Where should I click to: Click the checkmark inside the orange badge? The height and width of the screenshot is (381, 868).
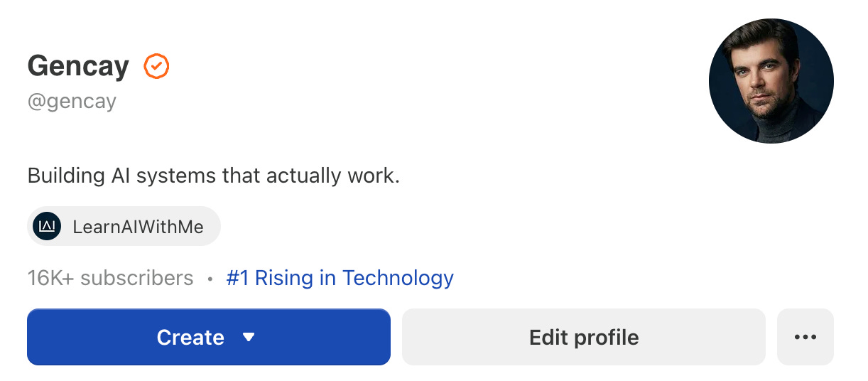tap(157, 67)
